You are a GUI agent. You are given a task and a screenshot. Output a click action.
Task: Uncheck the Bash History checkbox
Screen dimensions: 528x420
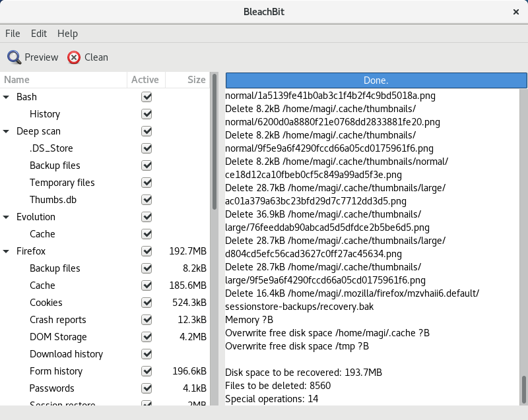[x=147, y=114]
